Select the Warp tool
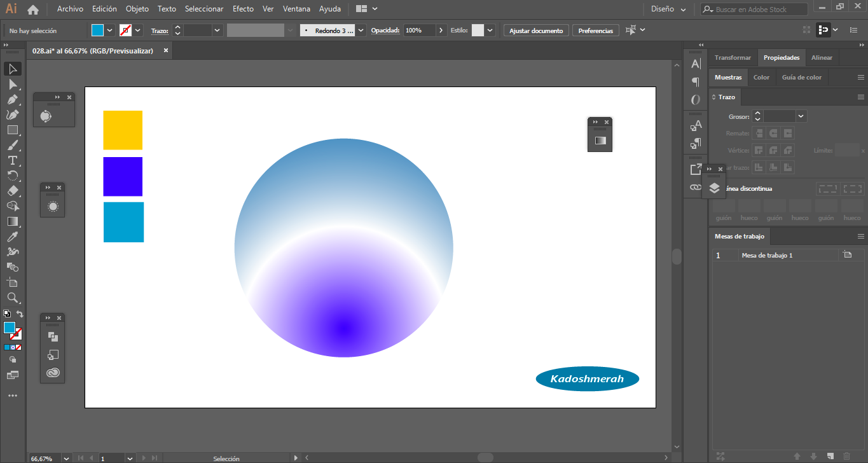 [13, 252]
